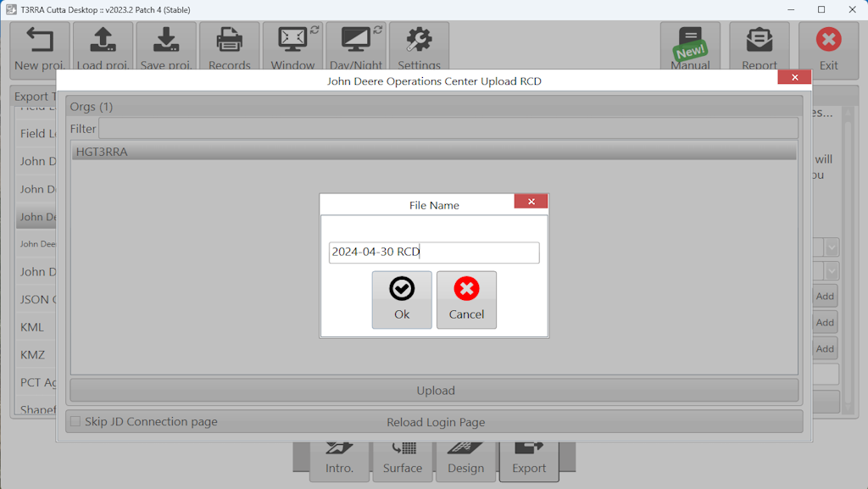Go to the Surface tab
Image resolution: width=868 pixels, height=489 pixels.
(403, 461)
